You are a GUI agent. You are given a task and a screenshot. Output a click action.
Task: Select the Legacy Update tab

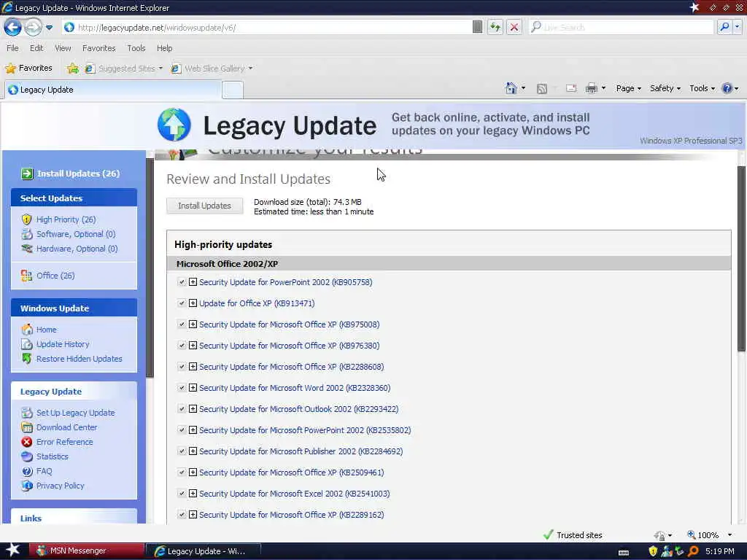pos(113,90)
